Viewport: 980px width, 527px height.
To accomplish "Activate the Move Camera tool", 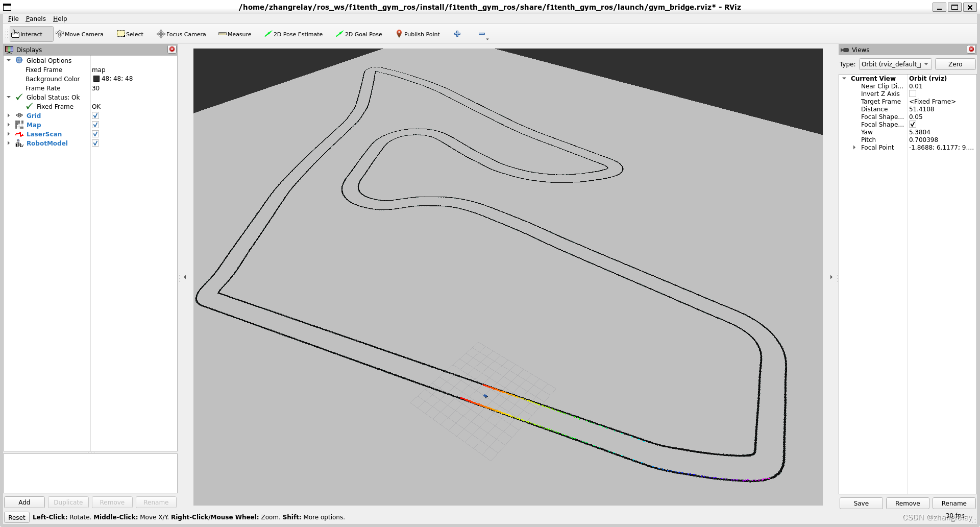I will tap(80, 34).
